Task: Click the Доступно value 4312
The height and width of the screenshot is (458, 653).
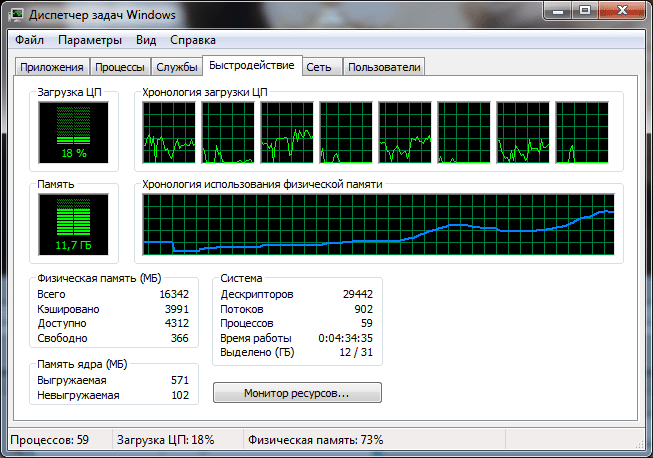Action: tap(177, 324)
